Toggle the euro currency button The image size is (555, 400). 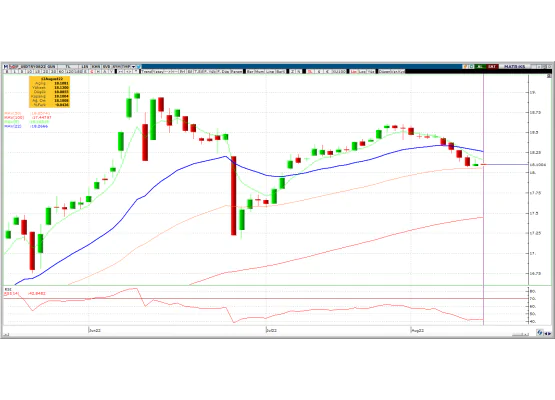(327, 71)
